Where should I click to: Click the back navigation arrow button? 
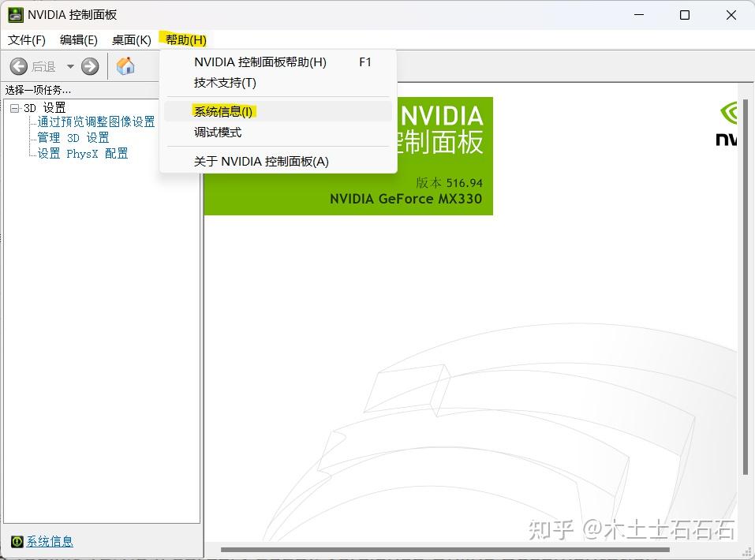(19, 66)
